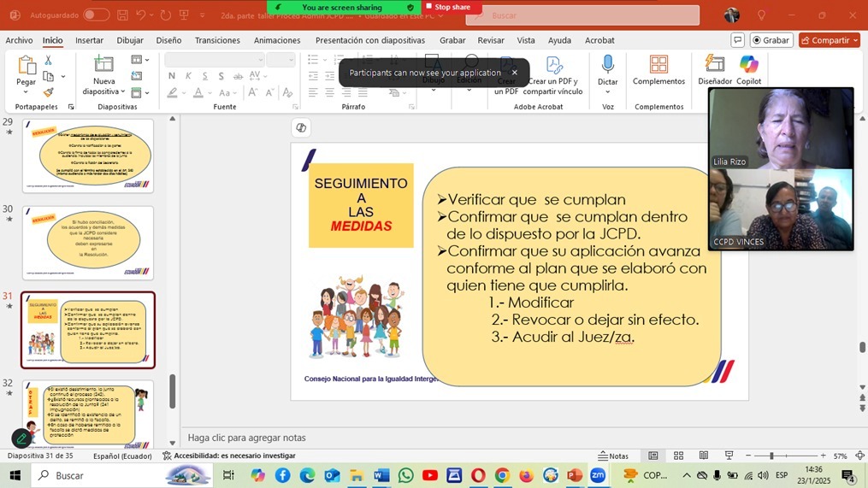This screenshot has height=488, width=868.
Task: Expand the Nueva diapositiva dropdown arrow
Action: pyautogui.click(x=122, y=91)
